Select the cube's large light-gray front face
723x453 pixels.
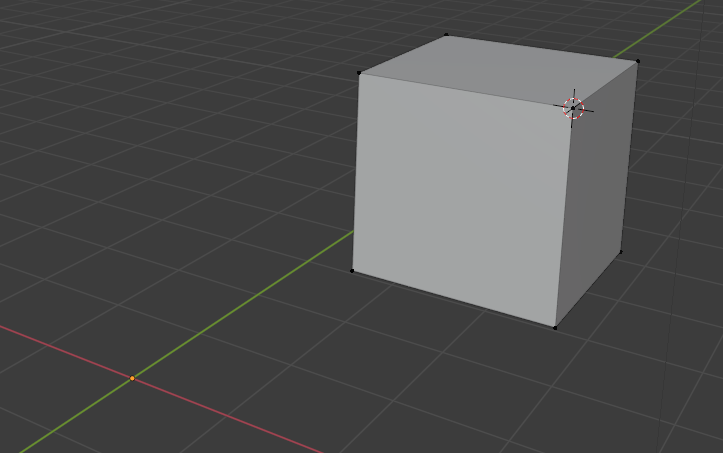click(x=461, y=198)
